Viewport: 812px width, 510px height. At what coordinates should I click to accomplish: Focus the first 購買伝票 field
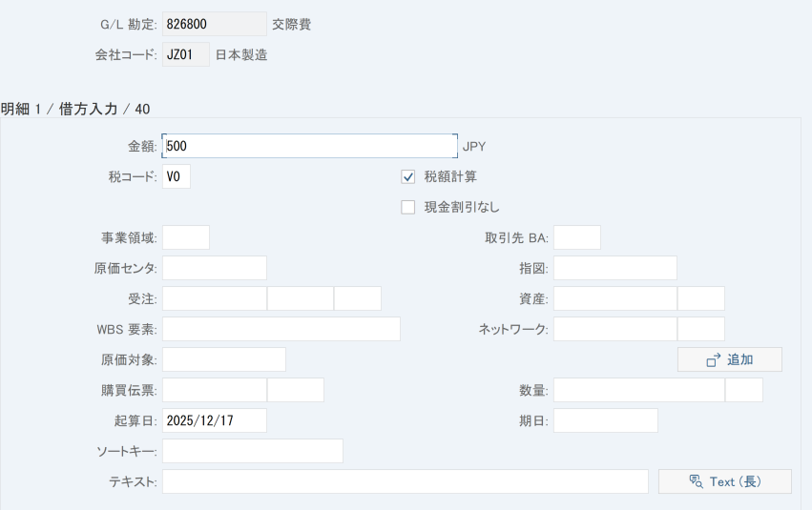[215, 390]
